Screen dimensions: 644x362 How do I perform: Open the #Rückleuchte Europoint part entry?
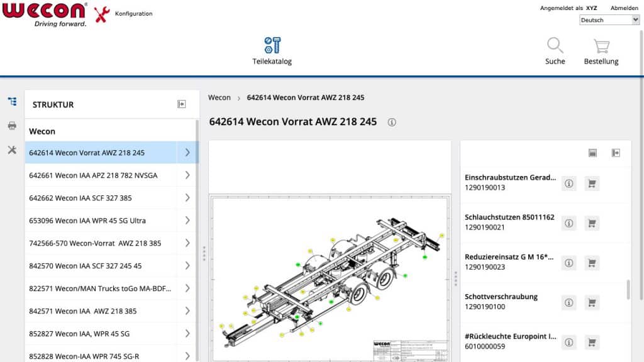coord(511,341)
